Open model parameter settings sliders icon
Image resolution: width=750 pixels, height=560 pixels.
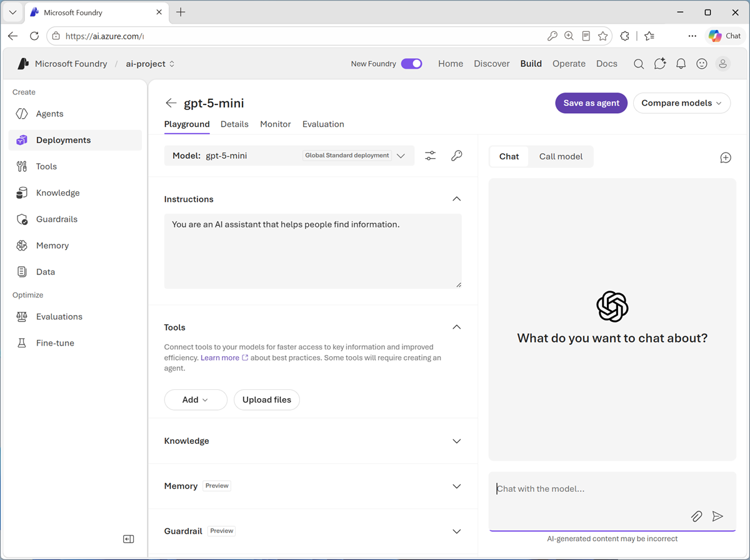pos(431,156)
